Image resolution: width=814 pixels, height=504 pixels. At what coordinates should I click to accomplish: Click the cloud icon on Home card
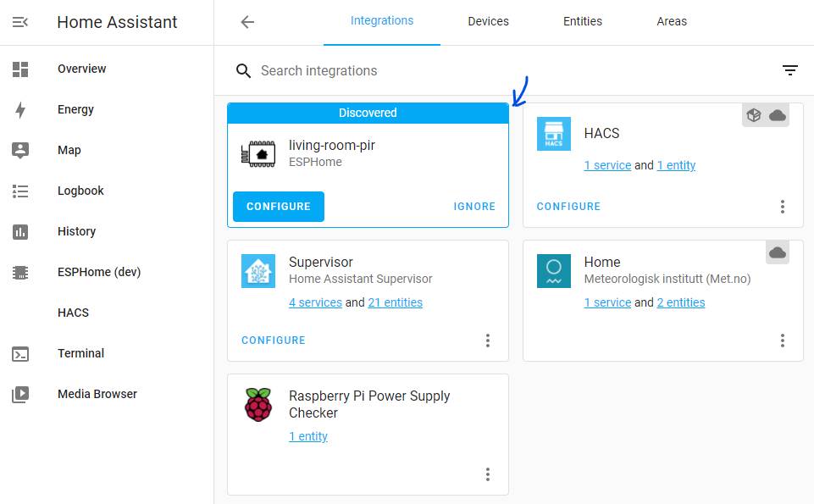point(777,252)
